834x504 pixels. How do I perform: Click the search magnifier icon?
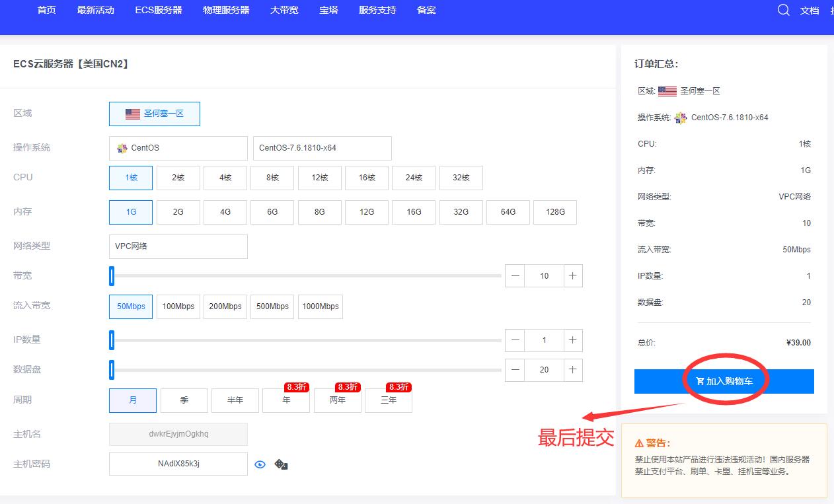[x=783, y=10]
